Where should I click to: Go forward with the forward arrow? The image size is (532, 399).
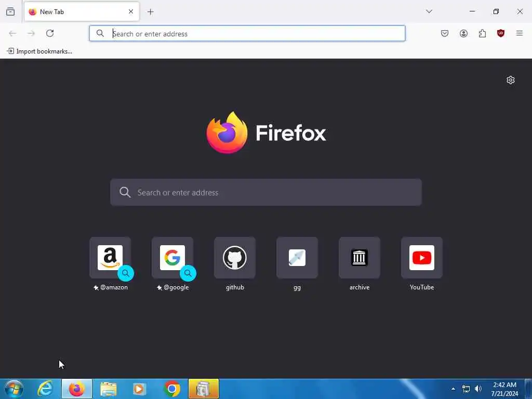pos(31,33)
